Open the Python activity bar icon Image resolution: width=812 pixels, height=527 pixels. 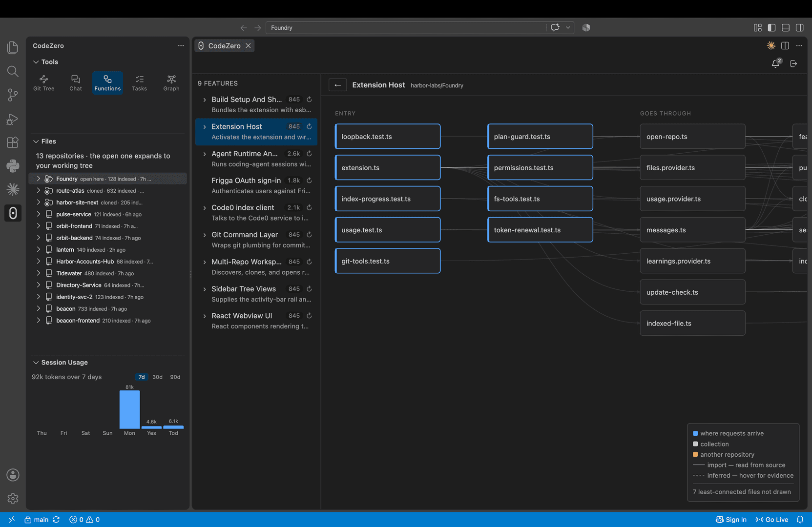(x=13, y=166)
